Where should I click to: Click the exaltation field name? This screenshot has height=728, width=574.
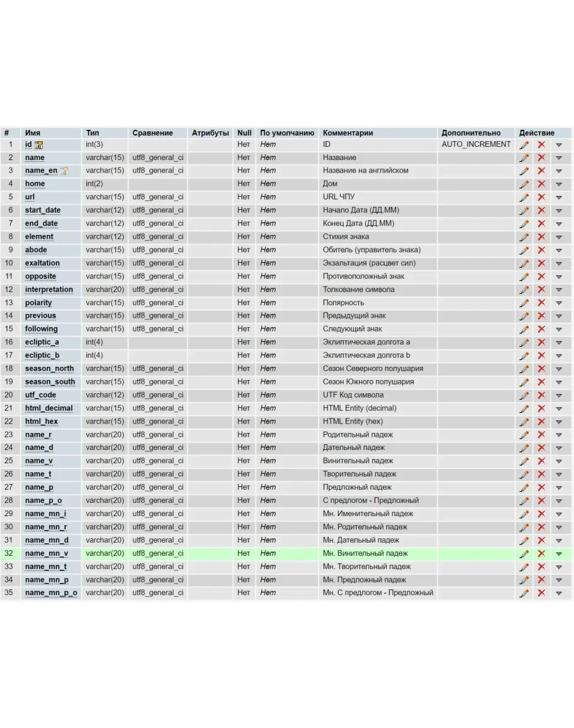click(x=42, y=263)
